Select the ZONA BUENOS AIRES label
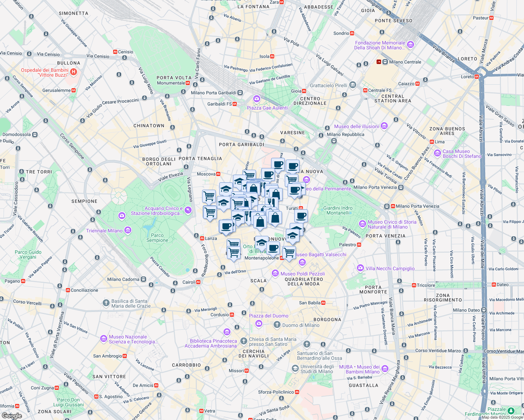Image resolution: width=524 pixels, height=420 pixels. point(447,131)
